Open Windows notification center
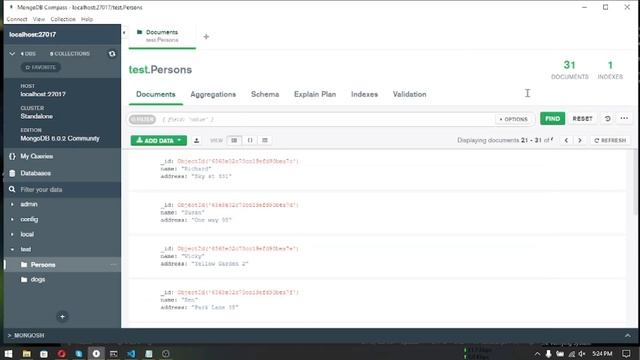This screenshot has width=640, height=360. pos(626,353)
